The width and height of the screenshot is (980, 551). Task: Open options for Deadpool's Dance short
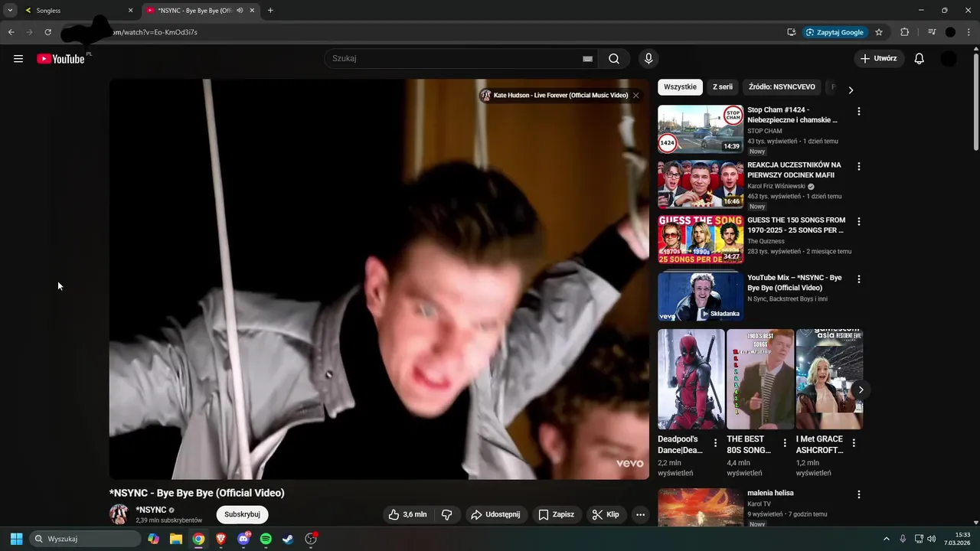716,443
